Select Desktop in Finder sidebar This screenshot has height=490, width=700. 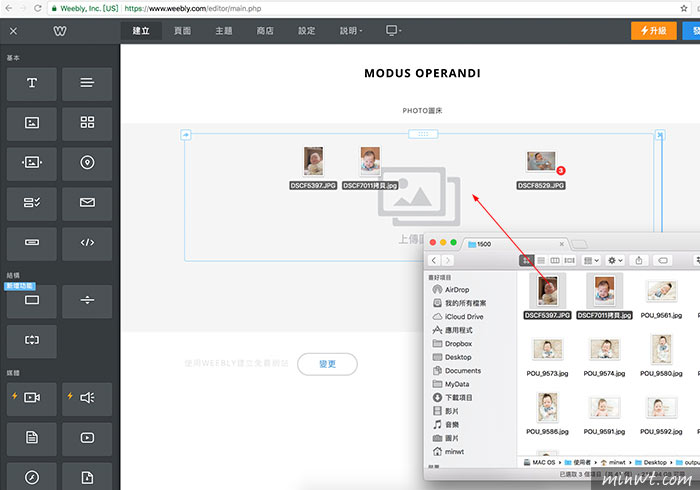[452, 357]
